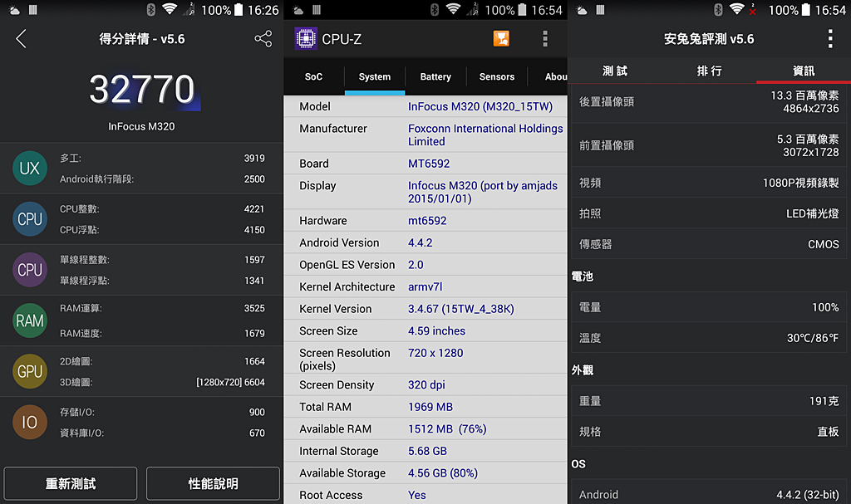Tap the 3D繪圖 score row

162,382
